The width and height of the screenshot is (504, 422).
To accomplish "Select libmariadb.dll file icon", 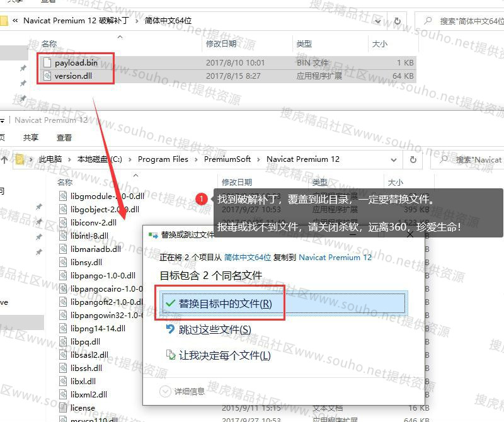I will [x=64, y=249].
